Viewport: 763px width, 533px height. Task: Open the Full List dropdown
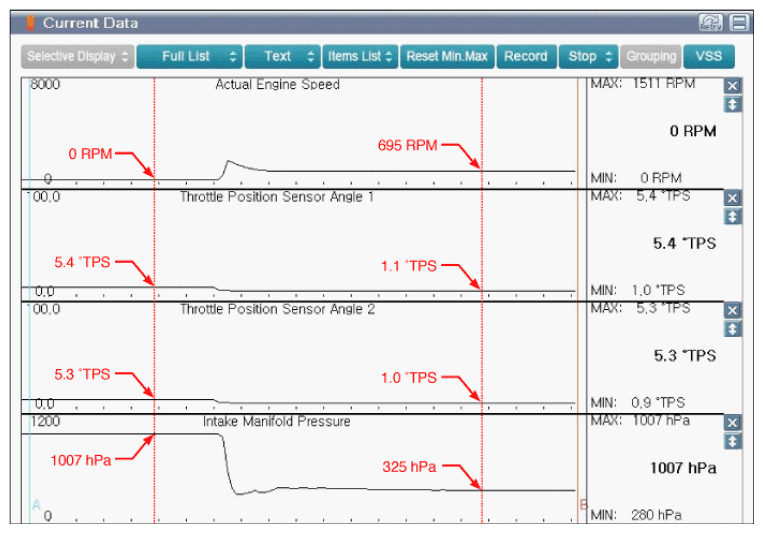click(189, 56)
